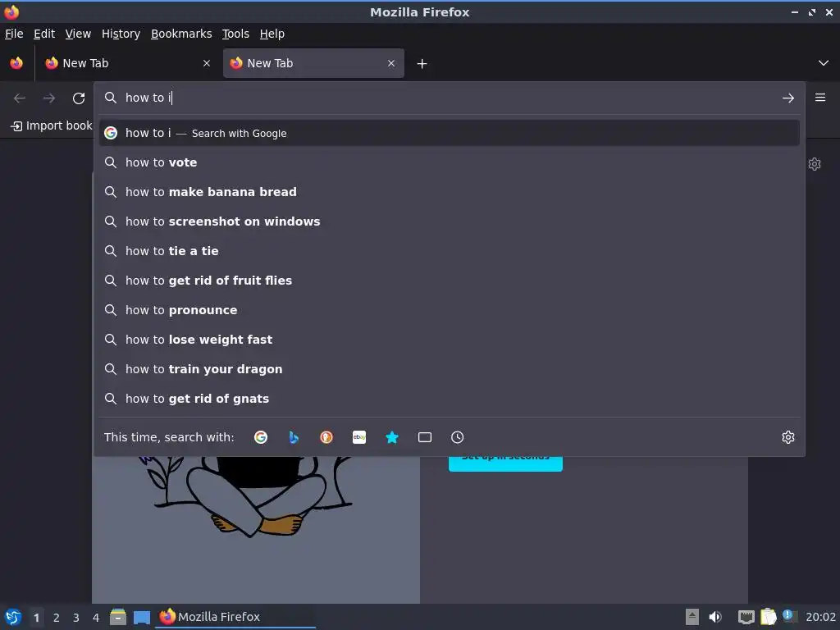Viewport: 840px width, 630px height.
Task: Click the 20:02 clock in taskbar
Action: click(x=820, y=617)
